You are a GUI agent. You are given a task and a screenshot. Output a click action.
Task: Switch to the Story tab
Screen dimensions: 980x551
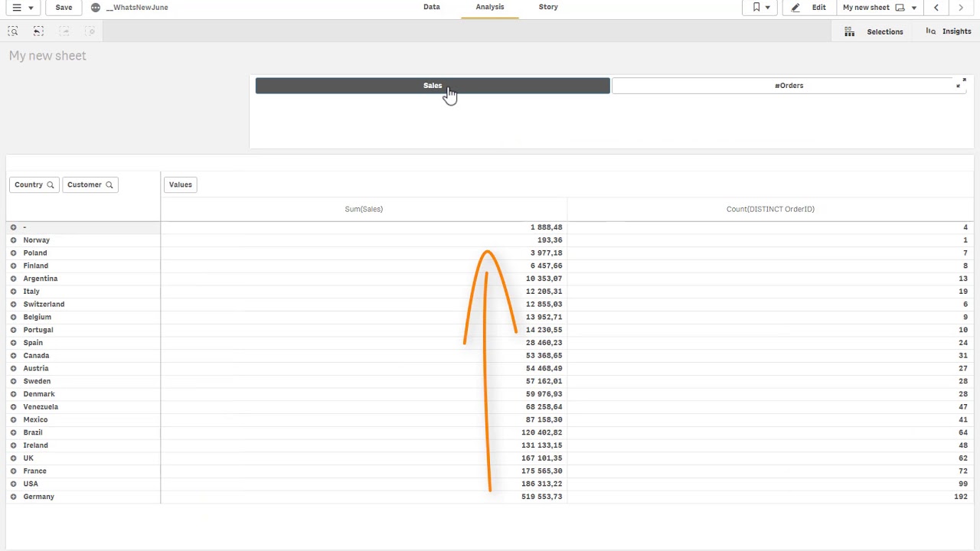(548, 7)
